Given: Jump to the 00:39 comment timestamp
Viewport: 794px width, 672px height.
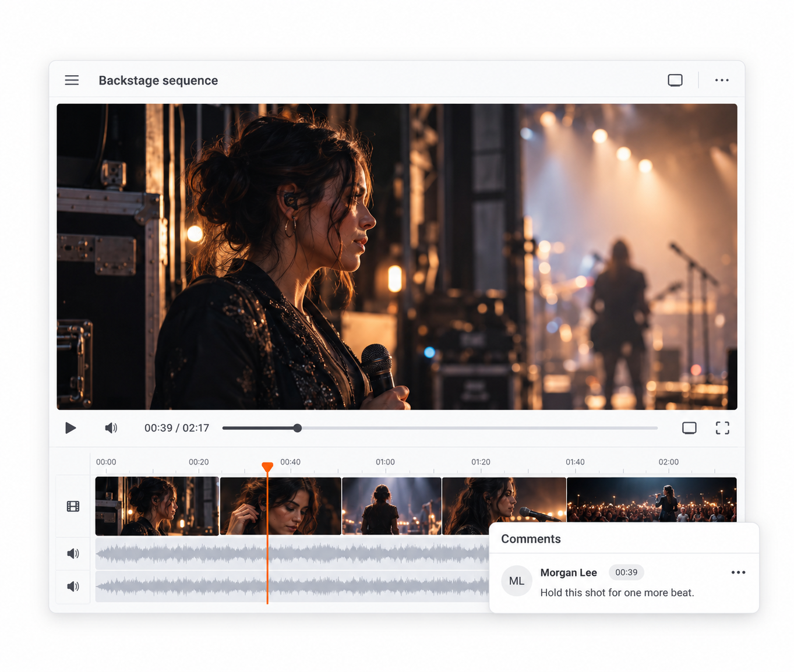Looking at the screenshot, I should 626,572.
